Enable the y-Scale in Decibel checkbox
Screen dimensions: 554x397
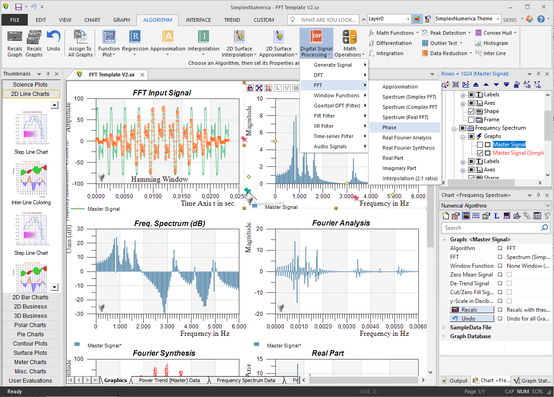point(509,301)
